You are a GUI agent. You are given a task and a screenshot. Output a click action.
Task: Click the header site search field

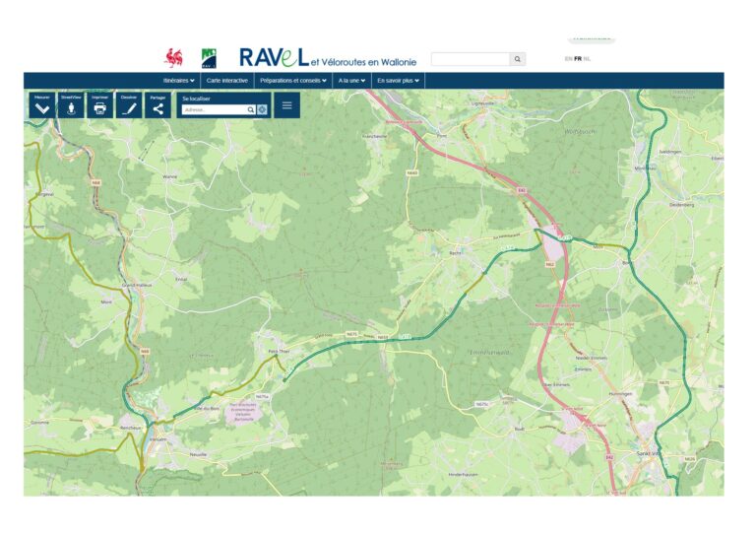(471, 59)
